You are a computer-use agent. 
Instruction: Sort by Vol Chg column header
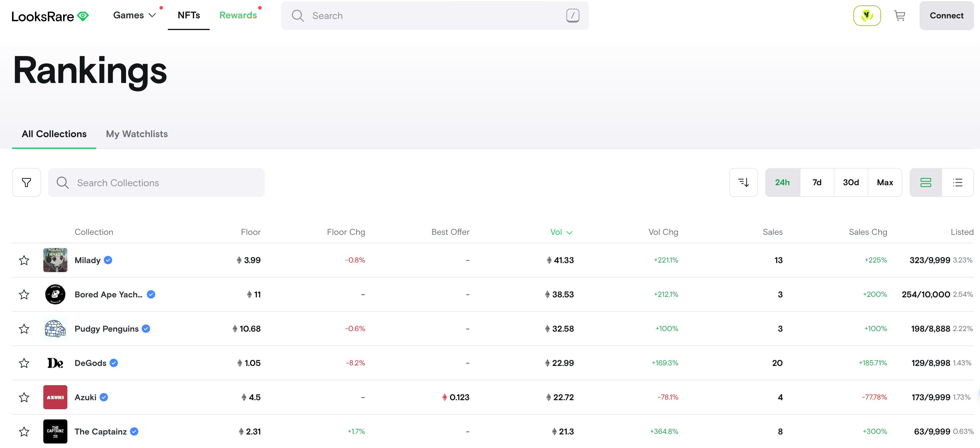[664, 232]
